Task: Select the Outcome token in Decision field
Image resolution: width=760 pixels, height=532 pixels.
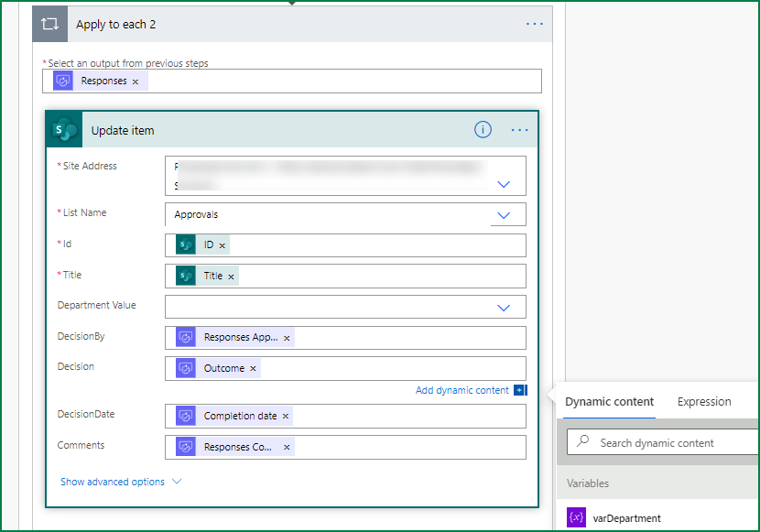Action: click(x=218, y=368)
